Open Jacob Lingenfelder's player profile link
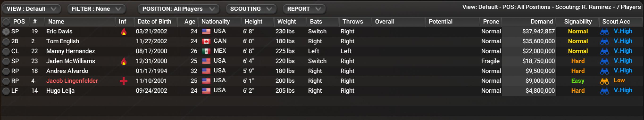Image resolution: width=644 pixels, height=120 pixels. [x=72, y=81]
